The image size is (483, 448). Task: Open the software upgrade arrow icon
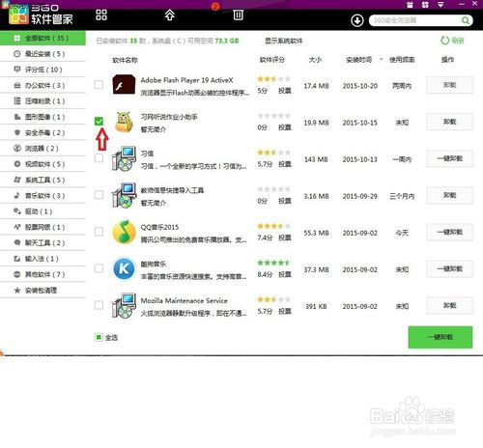coord(170,14)
